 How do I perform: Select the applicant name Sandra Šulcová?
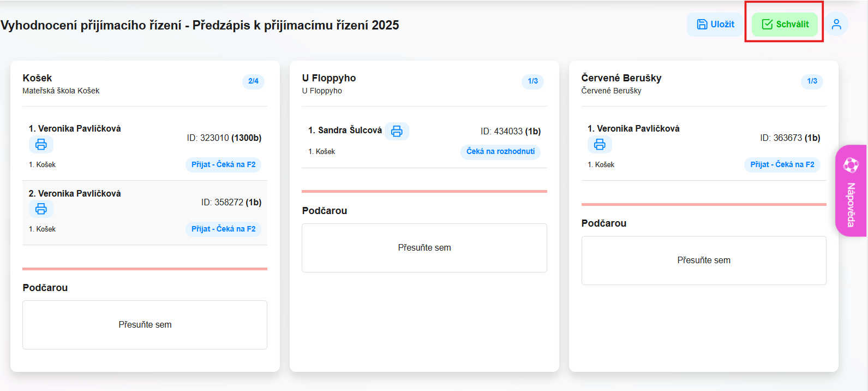pos(350,131)
